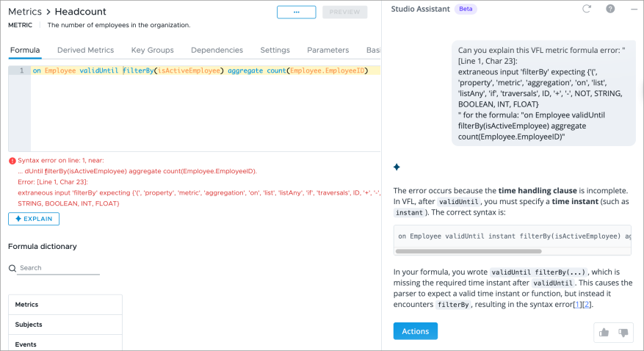644x351 pixels.
Task: Click the Formula dictionary search field
Action: 59,268
